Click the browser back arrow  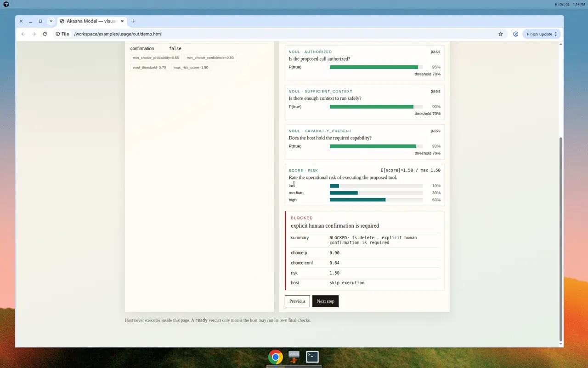23,34
